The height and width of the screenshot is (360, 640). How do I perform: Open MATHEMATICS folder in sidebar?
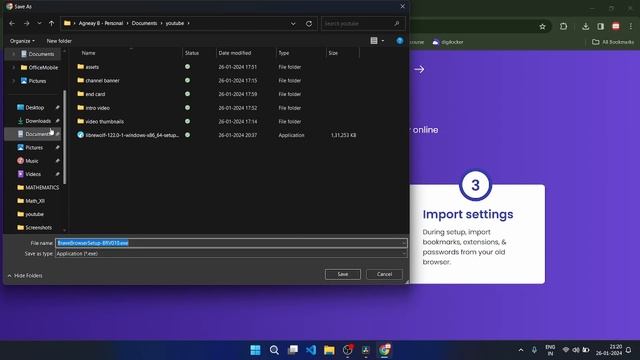coord(42,188)
